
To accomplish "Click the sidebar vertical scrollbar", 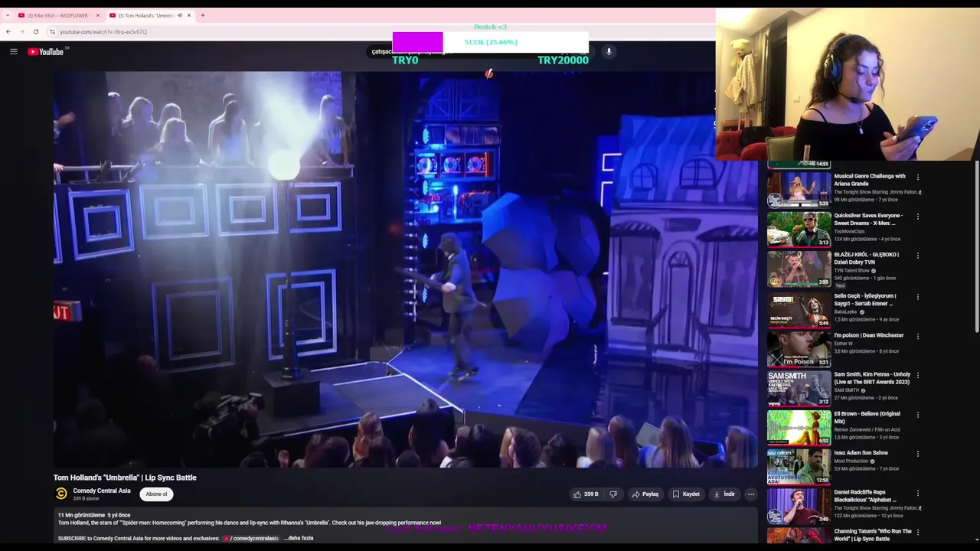I will tap(976, 245).
